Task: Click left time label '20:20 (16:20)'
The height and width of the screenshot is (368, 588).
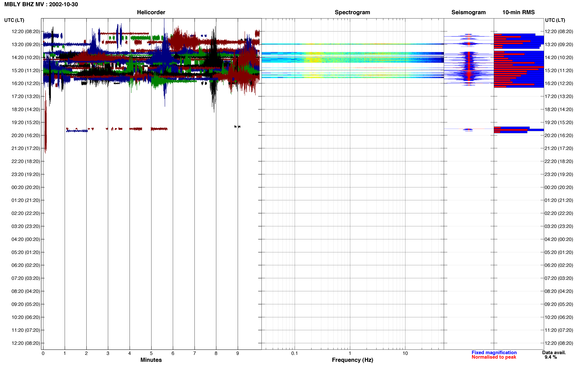Action: click(26, 135)
